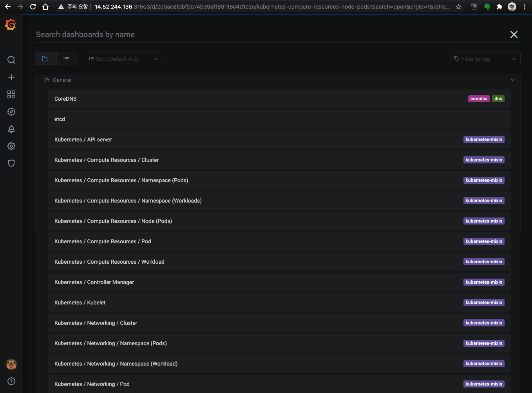
Task: Open the Chrome profile avatar
Action: coord(512,7)
